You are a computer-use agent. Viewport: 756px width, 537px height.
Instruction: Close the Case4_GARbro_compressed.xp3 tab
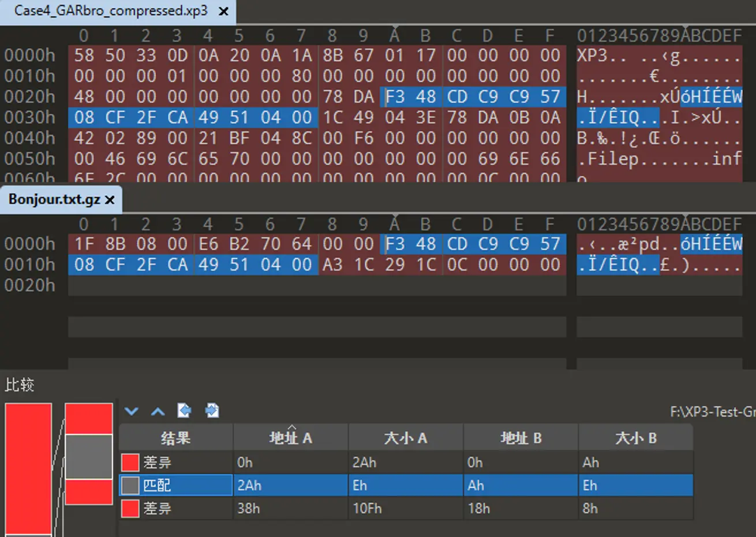223,10
